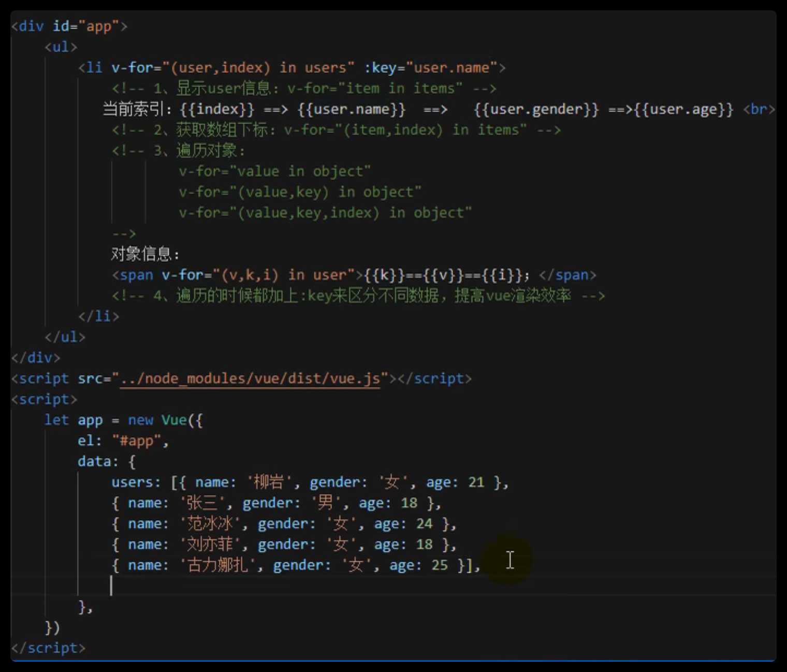Click the closing '},' of data
This screenshot has width=787, height=672.
85,606
